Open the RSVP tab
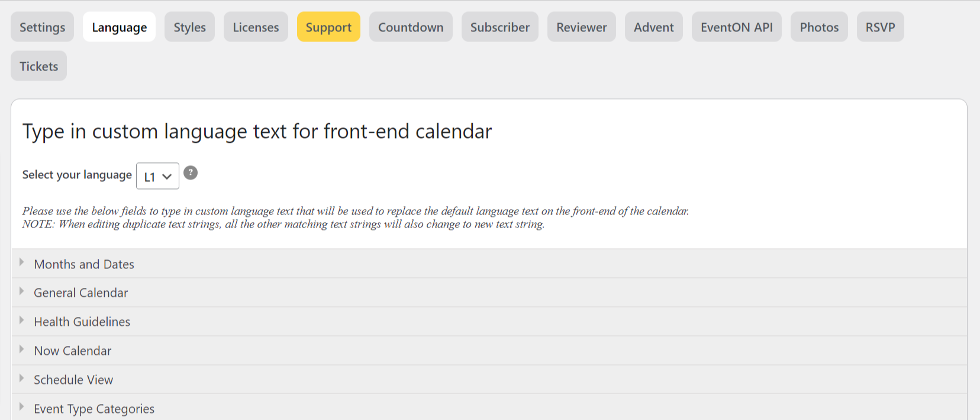The image size is (980, 420). point(880,27)
